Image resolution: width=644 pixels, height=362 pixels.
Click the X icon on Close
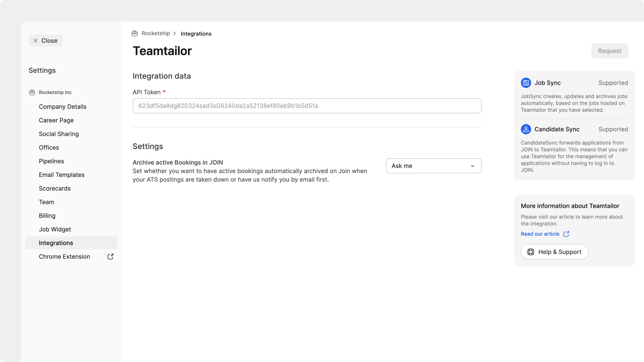tap(35, 41)
